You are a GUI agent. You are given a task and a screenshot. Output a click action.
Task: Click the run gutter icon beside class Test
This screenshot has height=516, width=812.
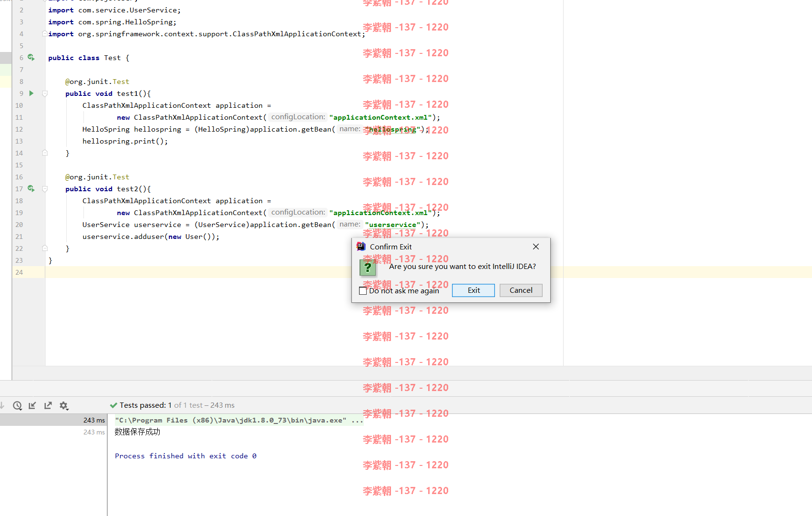click(31, 58)
